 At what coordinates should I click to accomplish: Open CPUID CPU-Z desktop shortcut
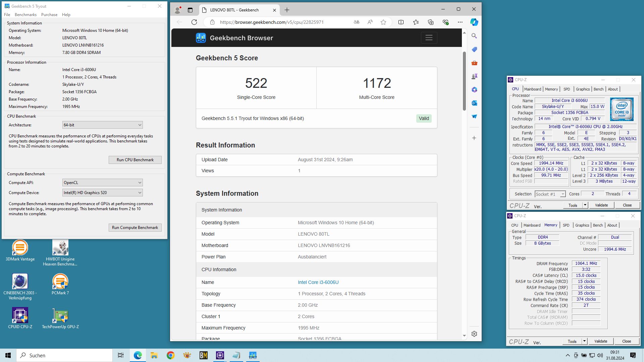(20, 318)
